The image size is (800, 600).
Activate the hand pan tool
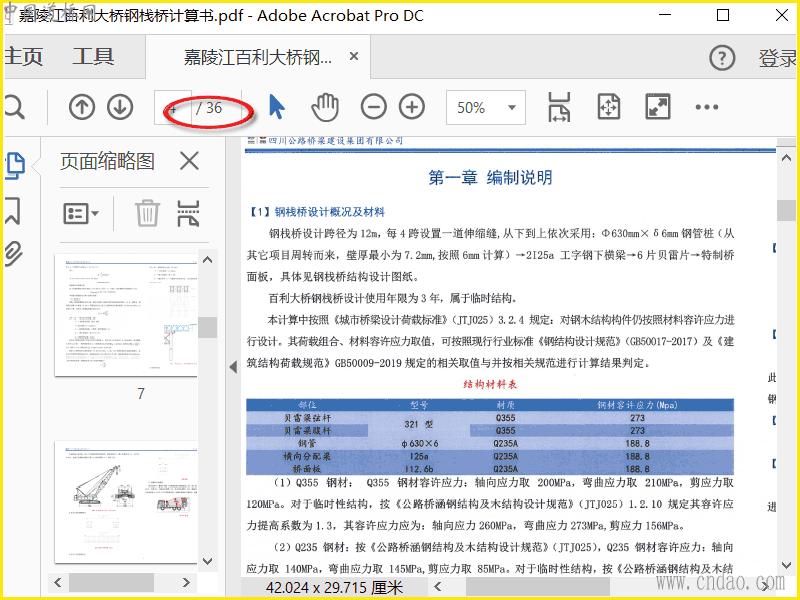tap(325, 107)
